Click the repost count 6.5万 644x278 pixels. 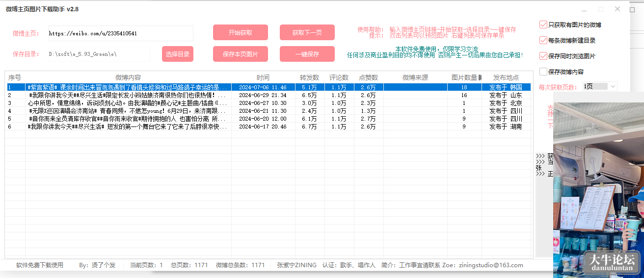[309, 95]
